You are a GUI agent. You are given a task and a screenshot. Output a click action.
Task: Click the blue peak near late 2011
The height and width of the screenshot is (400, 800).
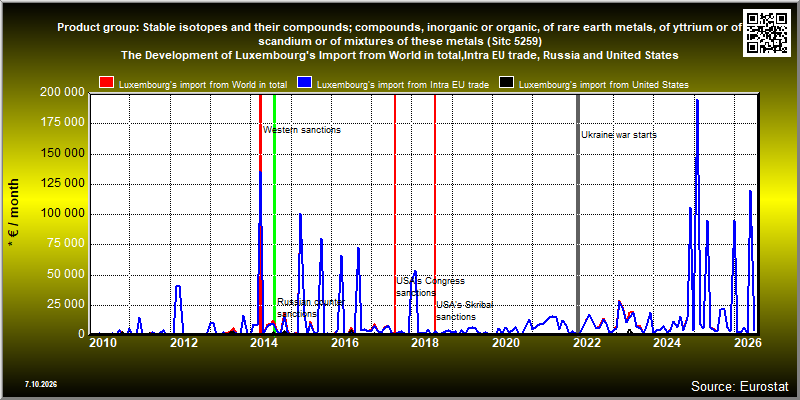(x=178, y=286)
